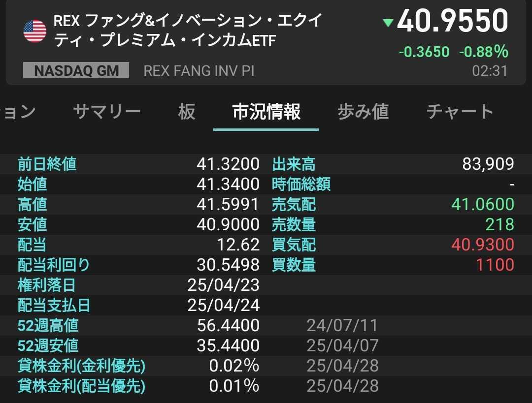Click the 売数量 label
The height and width of the screenshot is (403, 532).
coord(294,224)
